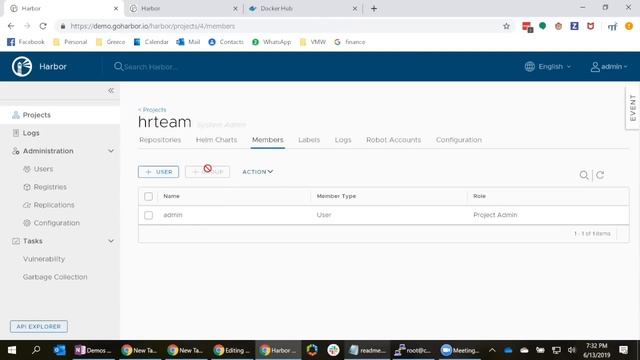Open Replications under Administration

tap(54, 205)
